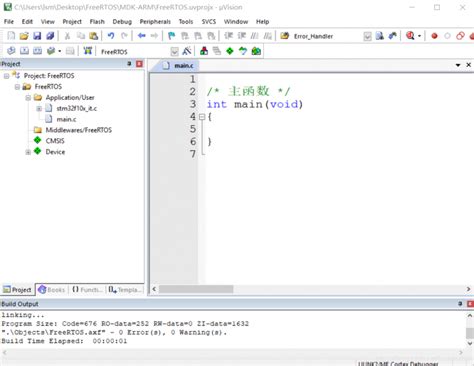Screen dimensions: 474x366
Task: Toggle the Build Output panel pin
Action: 460,304
